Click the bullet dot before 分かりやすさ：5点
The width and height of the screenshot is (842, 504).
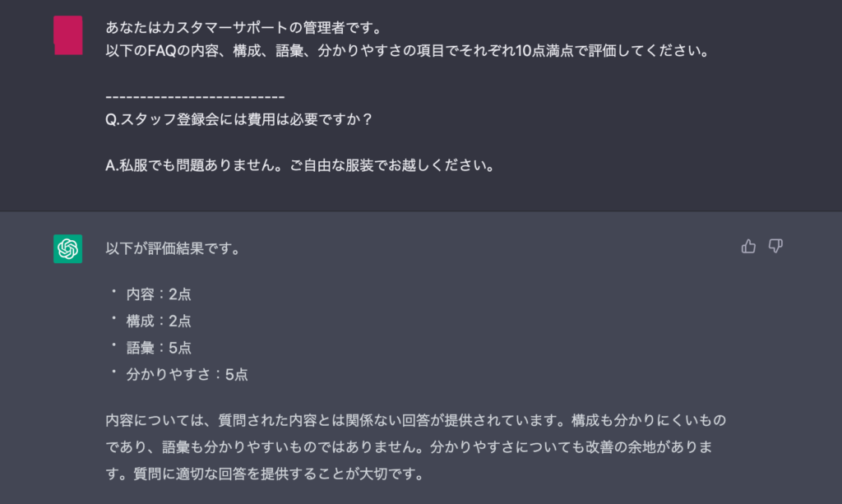pos(113,372)
